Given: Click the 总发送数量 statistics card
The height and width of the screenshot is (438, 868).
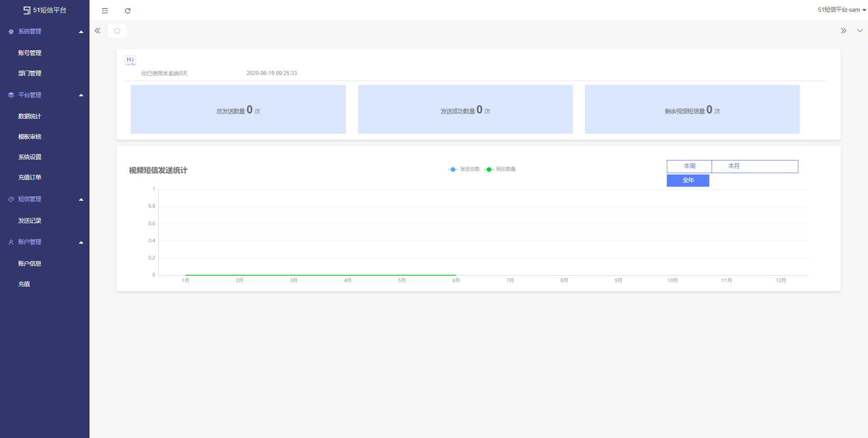Looking at the screenshot, I should 238,109.
